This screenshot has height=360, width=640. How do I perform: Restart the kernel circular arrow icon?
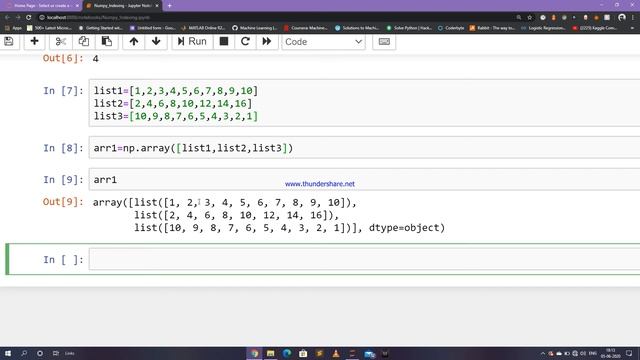coord(245,42)
